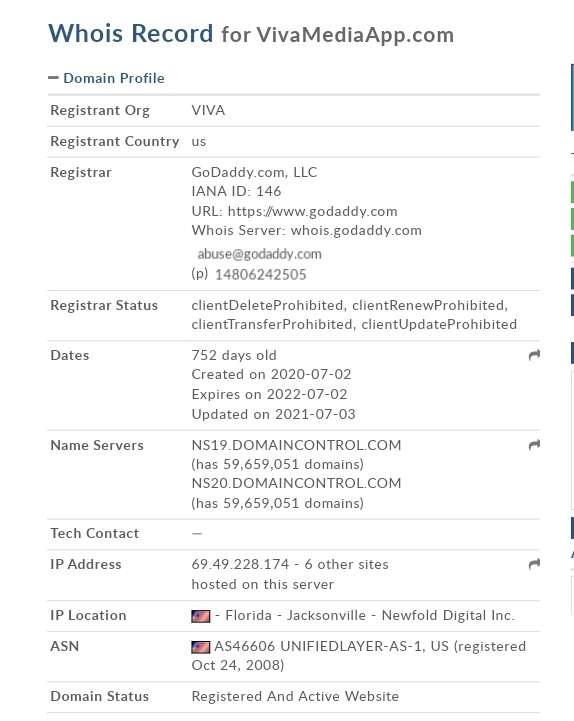Select the URL https://www.godaddy.com text
This screenshot has width=574, height=721.
tap(312, 212)
